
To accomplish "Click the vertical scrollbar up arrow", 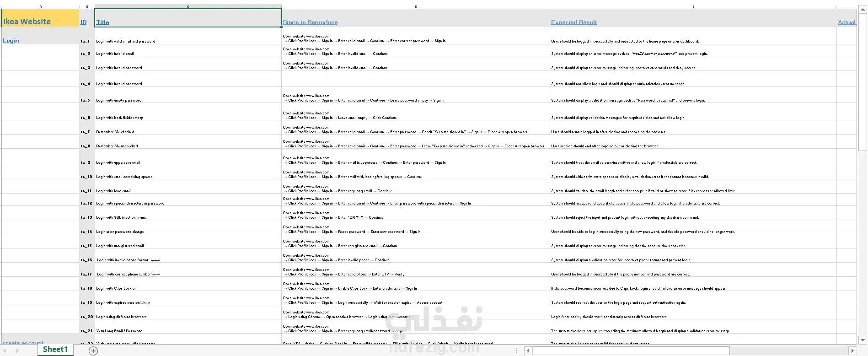I will (863, 9).
